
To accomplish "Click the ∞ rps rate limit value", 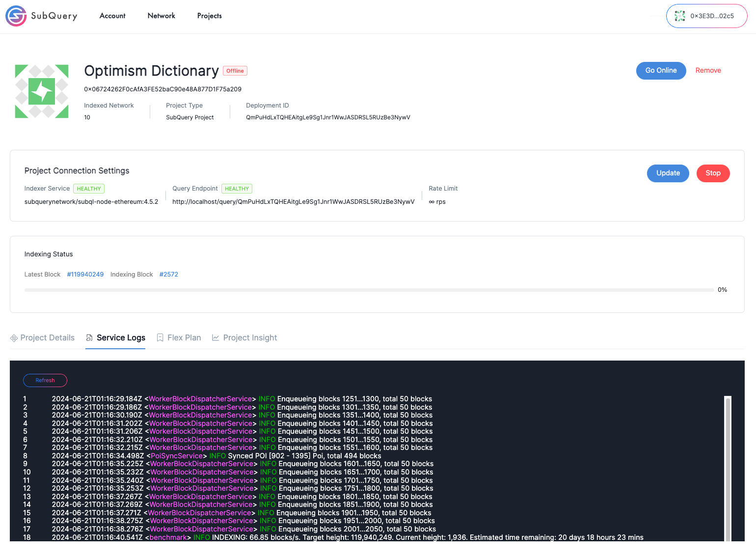I will click(x=437, y=202).
